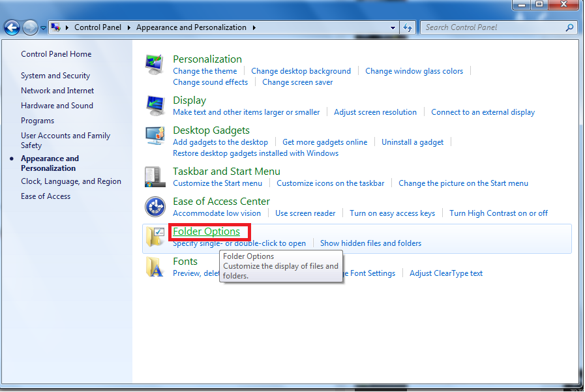The width and height of the screenshot is (585, 392).
Task: Click Customize the Start menu
Action: coord(218,183)
